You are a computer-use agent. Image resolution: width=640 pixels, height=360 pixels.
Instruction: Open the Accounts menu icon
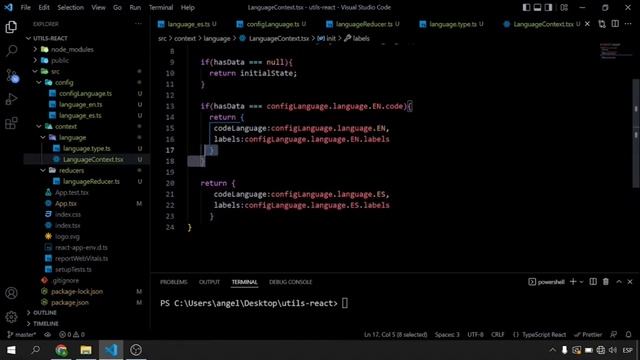click(11, 293)
